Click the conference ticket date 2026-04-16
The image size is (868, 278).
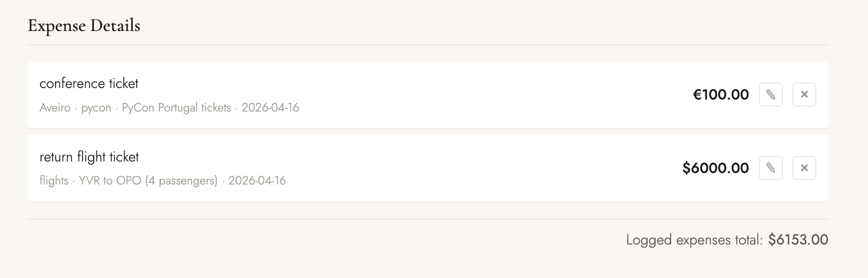tap(270, 108)
